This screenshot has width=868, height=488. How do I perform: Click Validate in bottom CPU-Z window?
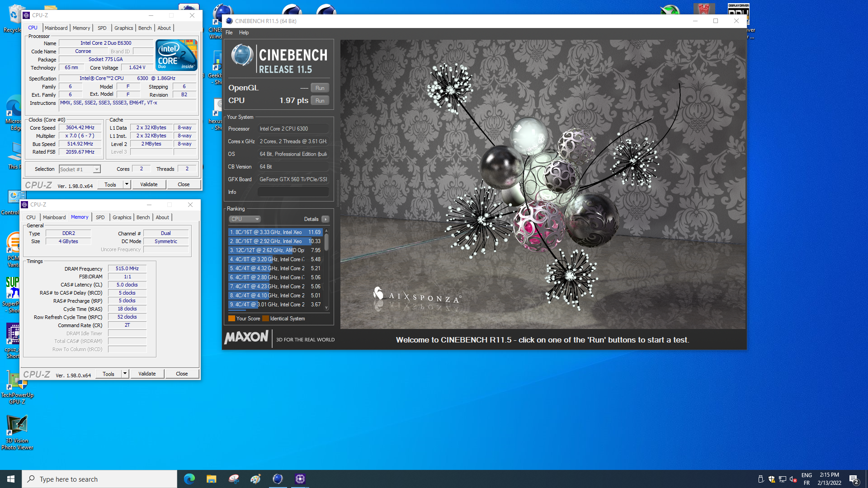click(x=147, y=374)
